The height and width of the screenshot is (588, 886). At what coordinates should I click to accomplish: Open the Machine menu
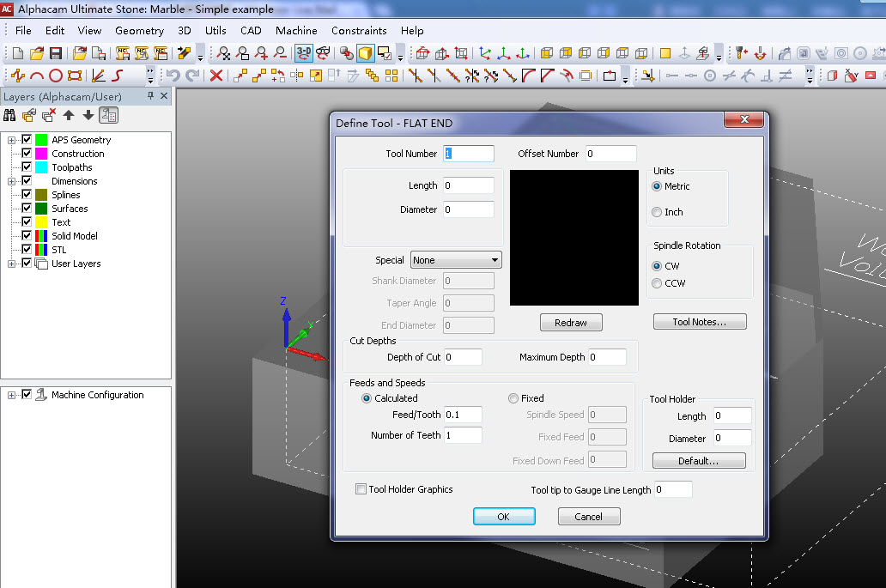click(296, 31)
